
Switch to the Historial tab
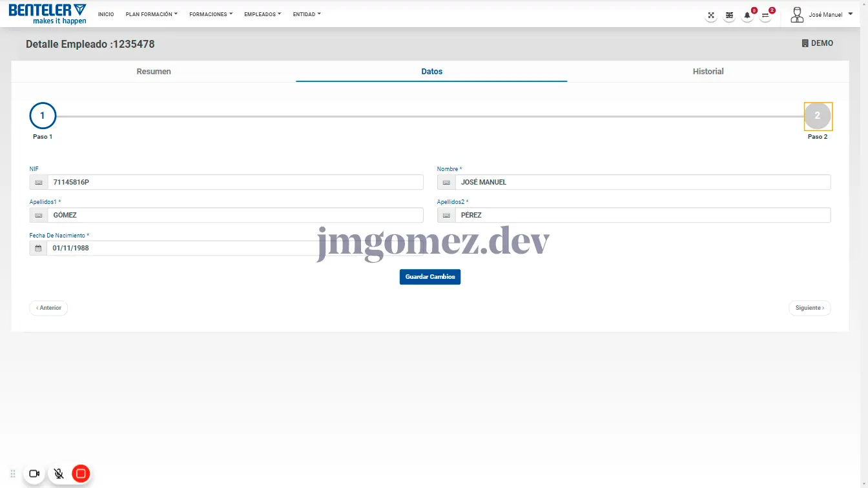point(708,72)
